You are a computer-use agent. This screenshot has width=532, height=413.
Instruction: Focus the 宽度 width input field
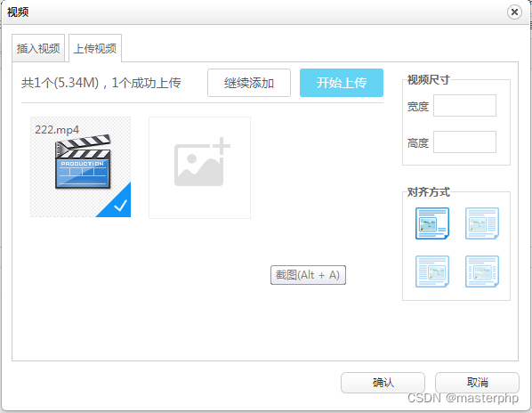464,106
